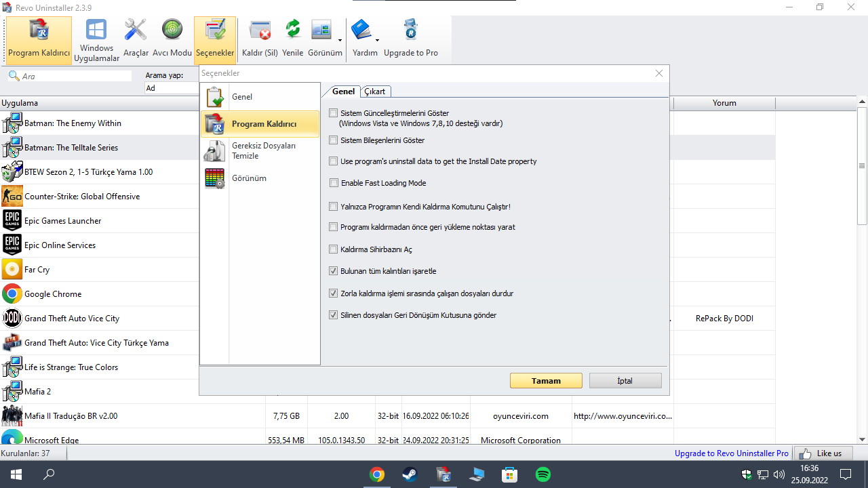Screen dimensions: 868x488
Task: Open Spotify from the taskbar
Action: [543, 474]
